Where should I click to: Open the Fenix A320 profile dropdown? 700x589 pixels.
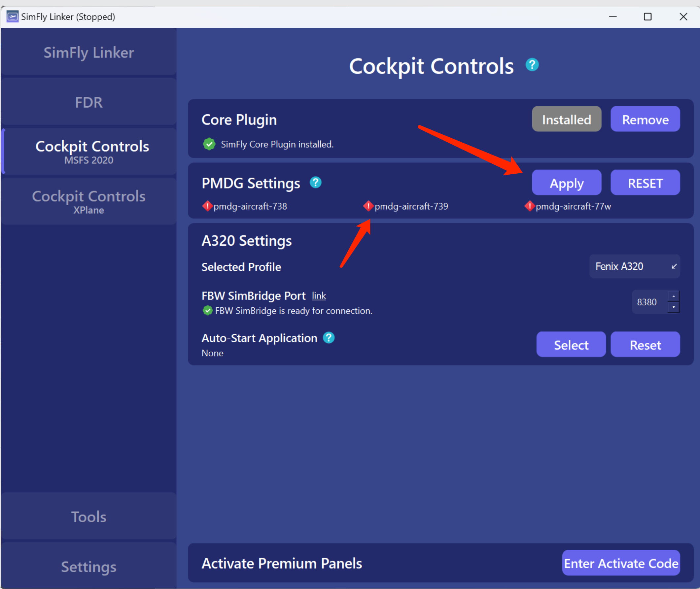point(634,266)
